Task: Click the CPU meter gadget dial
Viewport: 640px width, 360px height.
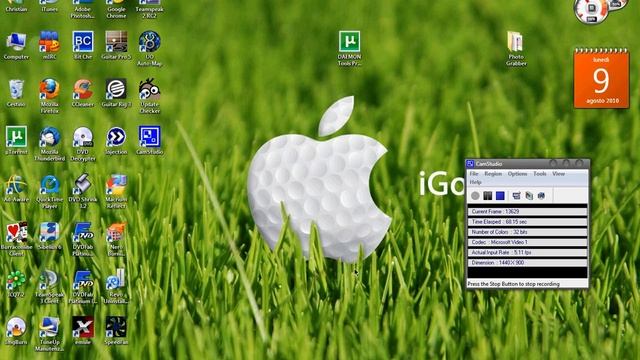Action: [591, 11]
